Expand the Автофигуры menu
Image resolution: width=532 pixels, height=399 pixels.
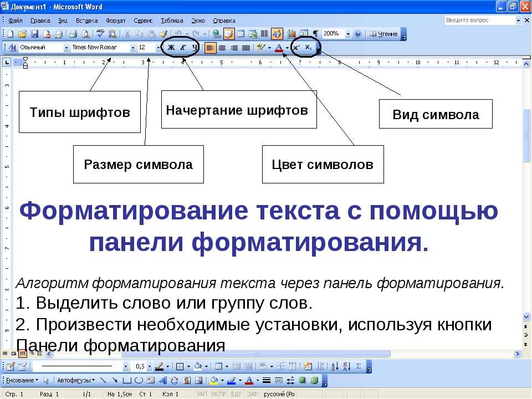click(76, 380)
